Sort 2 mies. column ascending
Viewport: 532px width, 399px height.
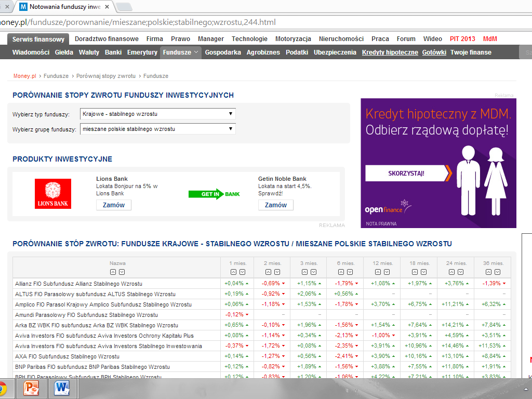pos(269,272)
